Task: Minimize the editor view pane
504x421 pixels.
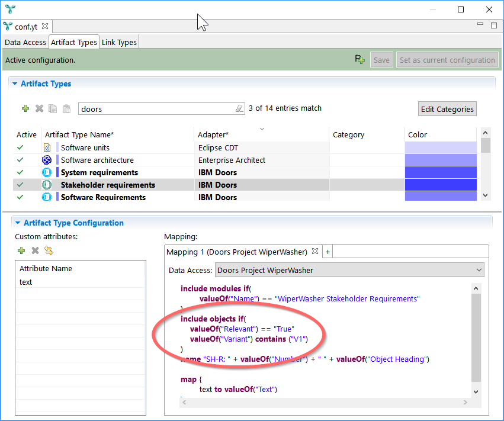Action: [480, 24]
